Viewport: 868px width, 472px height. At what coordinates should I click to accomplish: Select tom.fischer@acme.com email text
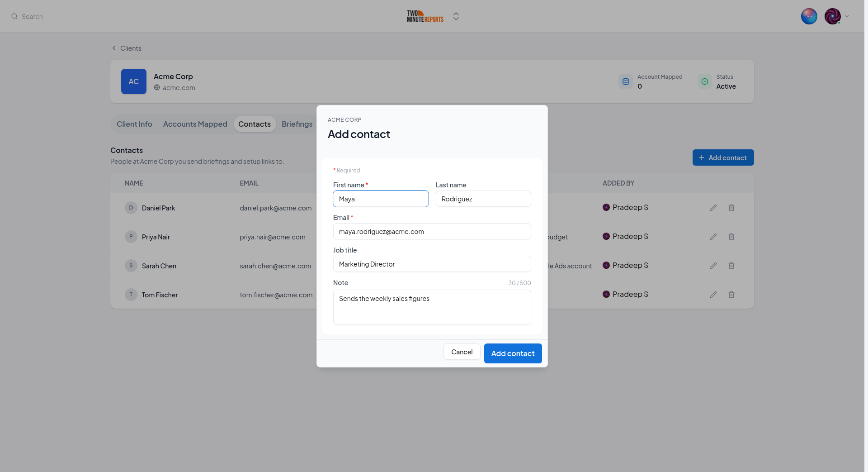[x=276, y=295]
